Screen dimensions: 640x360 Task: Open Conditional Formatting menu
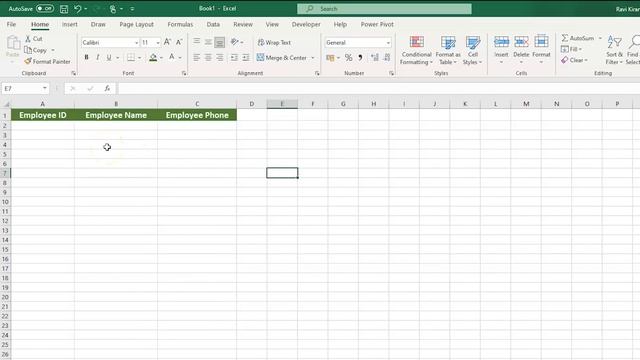416,50
